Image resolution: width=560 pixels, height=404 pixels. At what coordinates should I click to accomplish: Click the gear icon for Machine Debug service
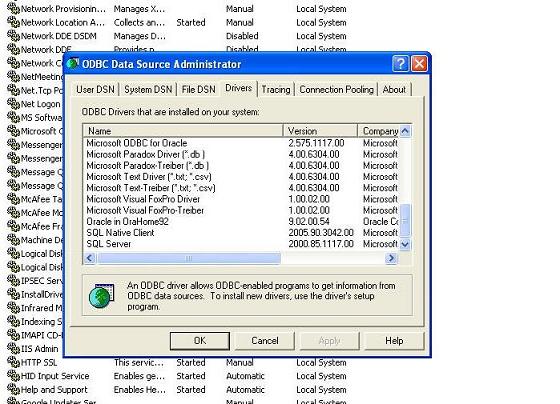pos(13,240)
